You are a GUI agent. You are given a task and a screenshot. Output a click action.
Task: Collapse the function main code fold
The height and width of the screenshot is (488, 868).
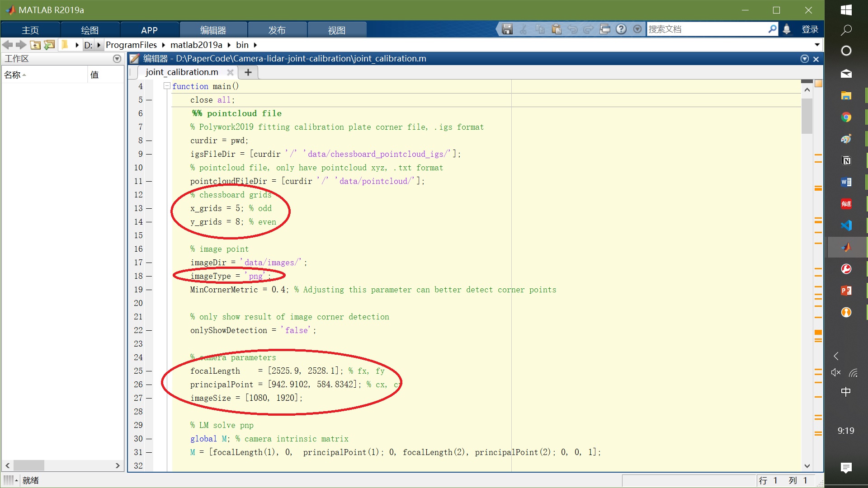167,86
